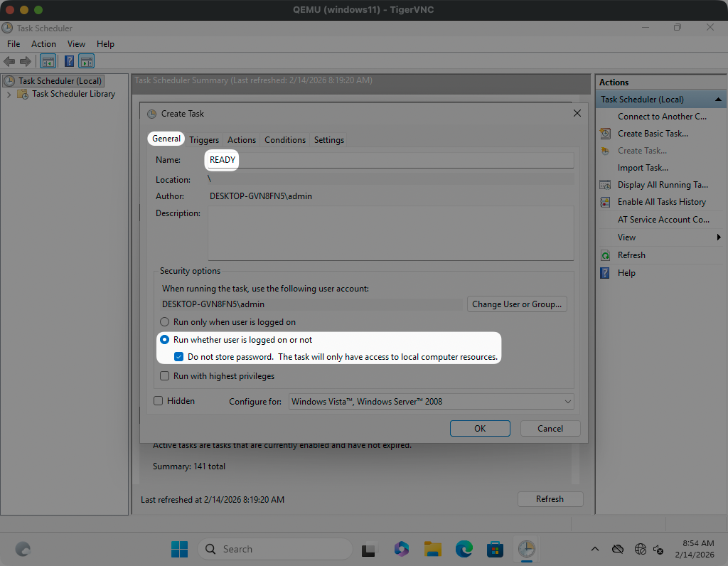The width and height of the screenshot is (728, 566).
Task: Click the Change User or Group button
Action: [517, 304]
